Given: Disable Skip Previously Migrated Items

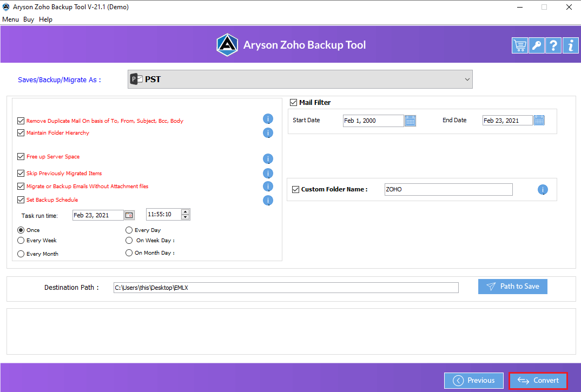Looking at the screenshot, I should 21,173.
